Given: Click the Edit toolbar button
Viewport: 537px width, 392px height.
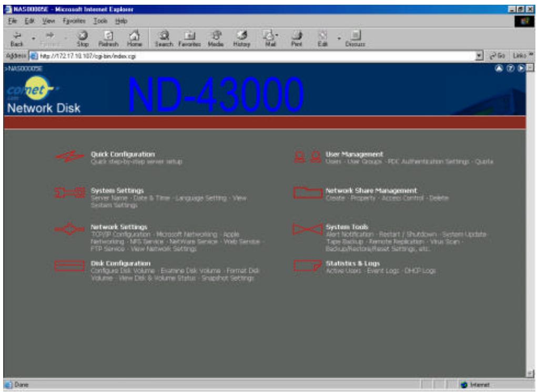Looking at the screenshot, I should (322, 39).
